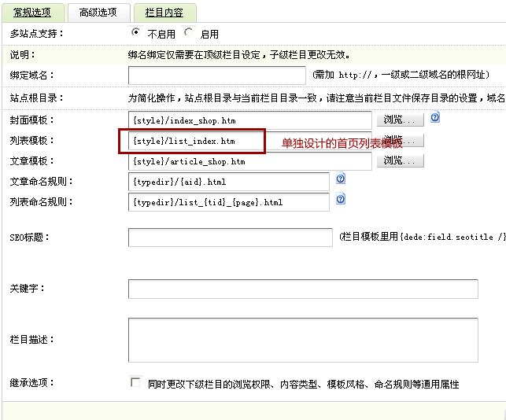Click inside the 栏目描述 textarea
This screenshot has height=420, width=506.
303,340
